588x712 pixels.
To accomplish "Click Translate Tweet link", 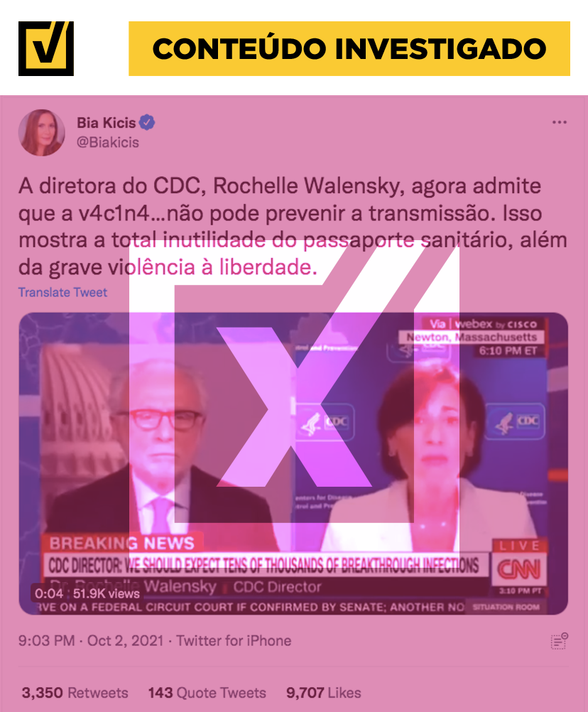I will 62,292.
